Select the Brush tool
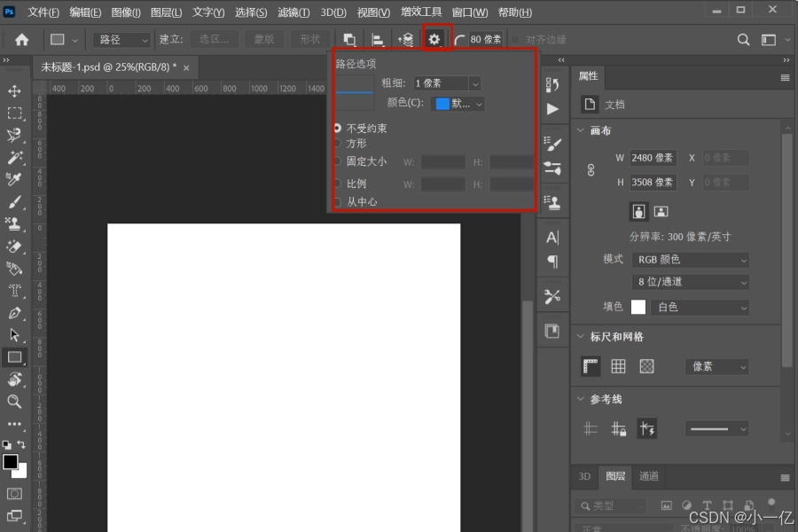 pos(14,202)
